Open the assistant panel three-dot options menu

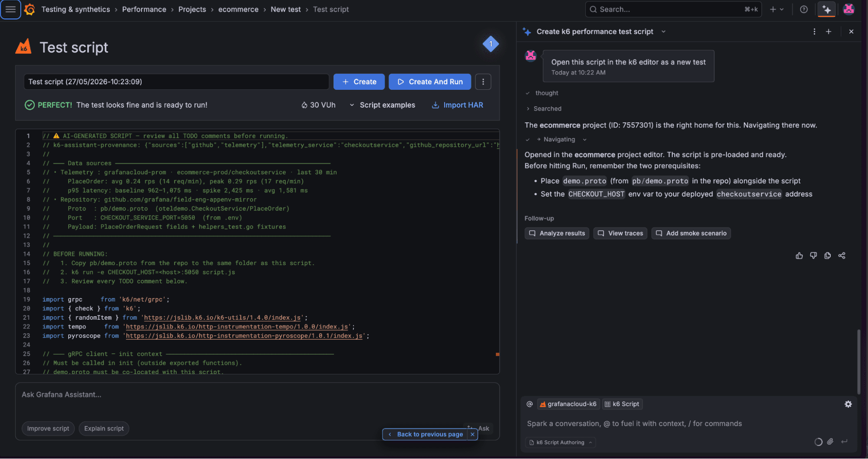pos(814,32)
